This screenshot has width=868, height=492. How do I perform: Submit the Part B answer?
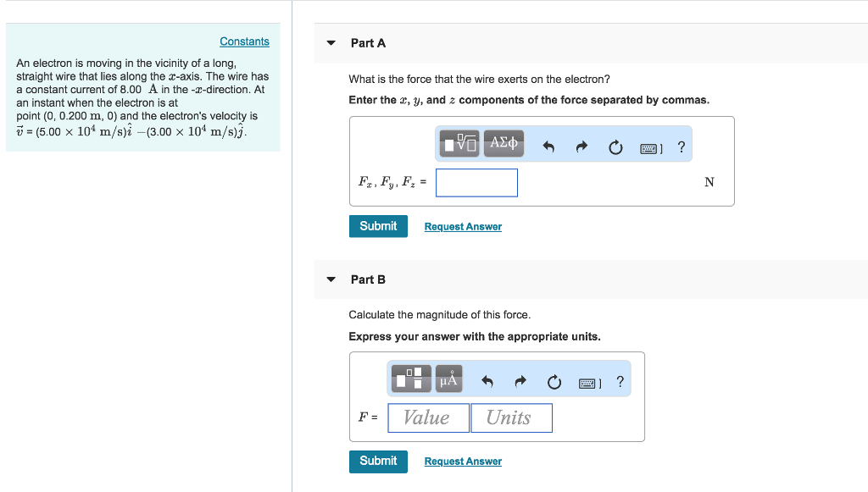[x=377, y=462]
